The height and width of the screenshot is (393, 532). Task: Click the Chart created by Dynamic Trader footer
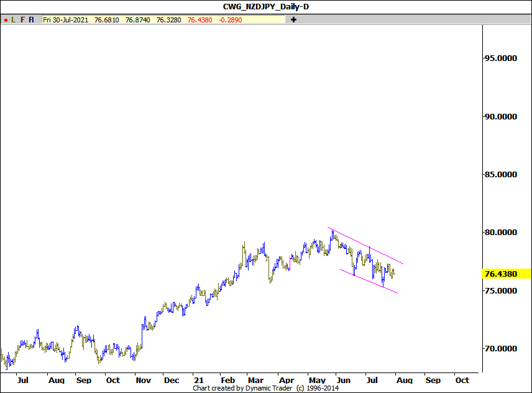(x=265, y=388)
